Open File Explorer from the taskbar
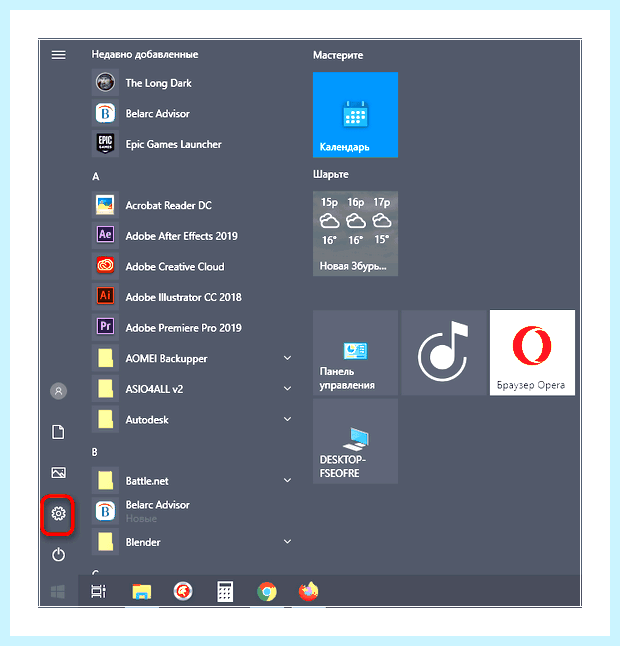 [142, 592]
